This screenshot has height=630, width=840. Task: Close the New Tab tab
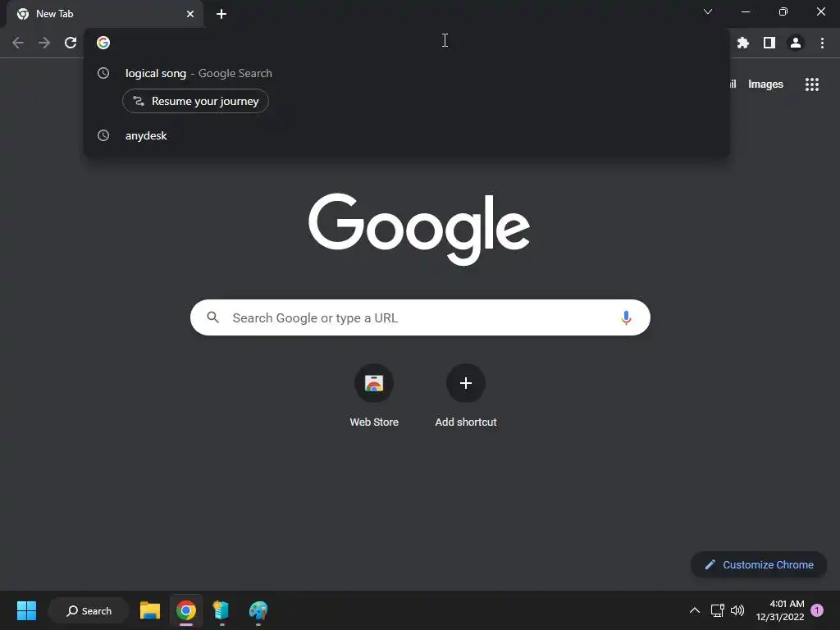point(190,14)
